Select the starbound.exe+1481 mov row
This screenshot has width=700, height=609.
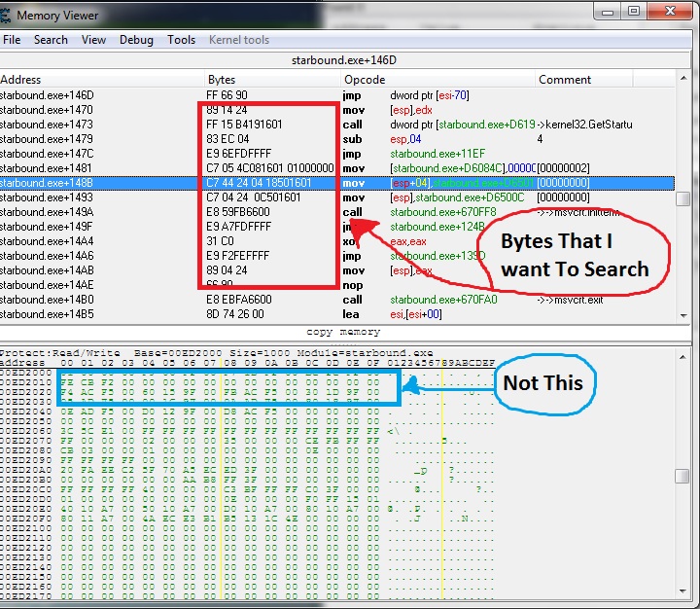[337, 168]
